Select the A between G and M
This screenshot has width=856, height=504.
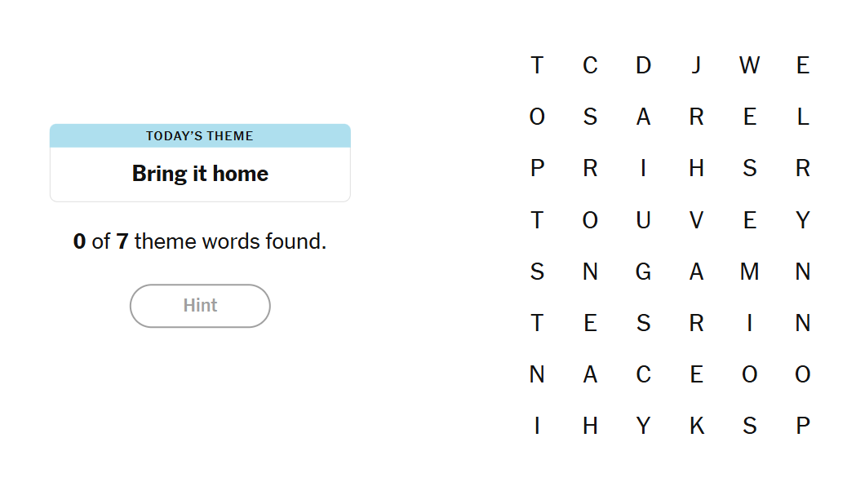696,272
